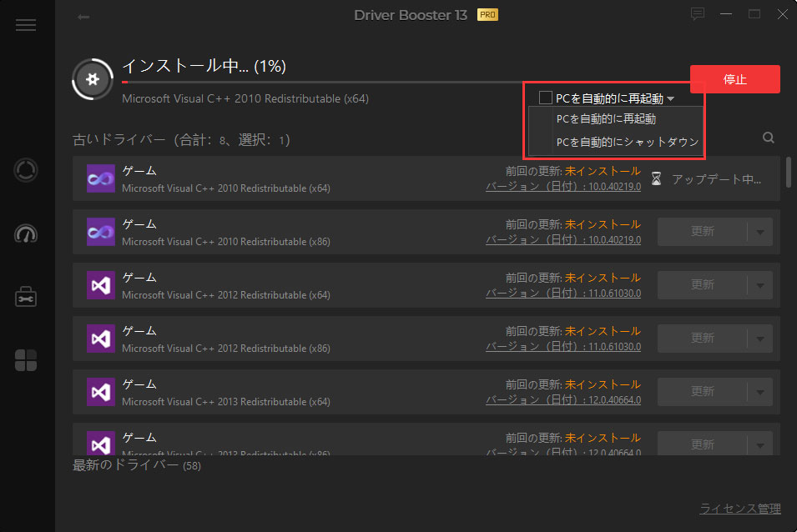Viewport: 797px width, 532px height.
Task: Minimize the Driver Booster window
Action: coord(726,14)
